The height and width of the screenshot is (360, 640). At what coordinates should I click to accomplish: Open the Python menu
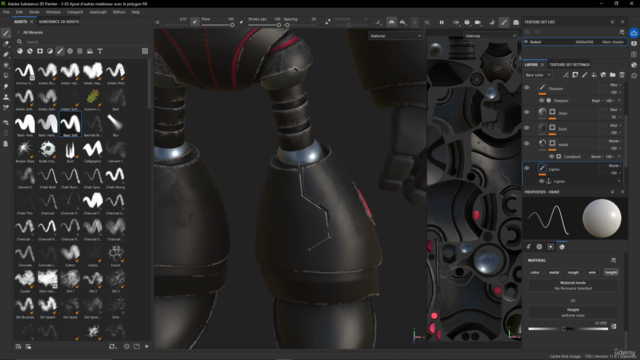(119, 12)
